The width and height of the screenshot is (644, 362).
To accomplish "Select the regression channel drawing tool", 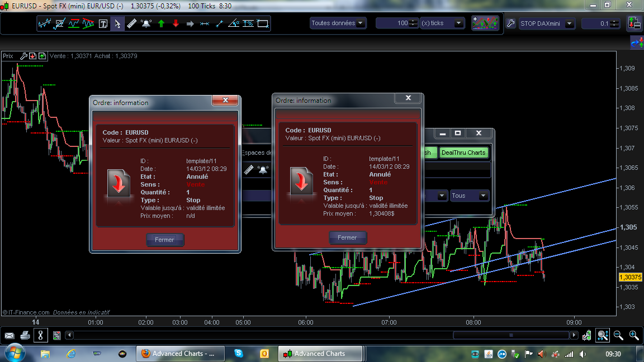I will [60, 23].
